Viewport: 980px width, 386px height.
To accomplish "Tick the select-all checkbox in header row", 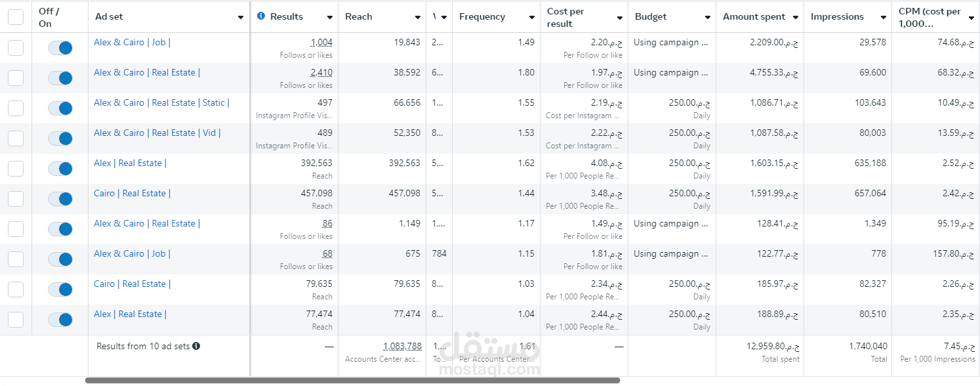I will [x=16, y=17].
